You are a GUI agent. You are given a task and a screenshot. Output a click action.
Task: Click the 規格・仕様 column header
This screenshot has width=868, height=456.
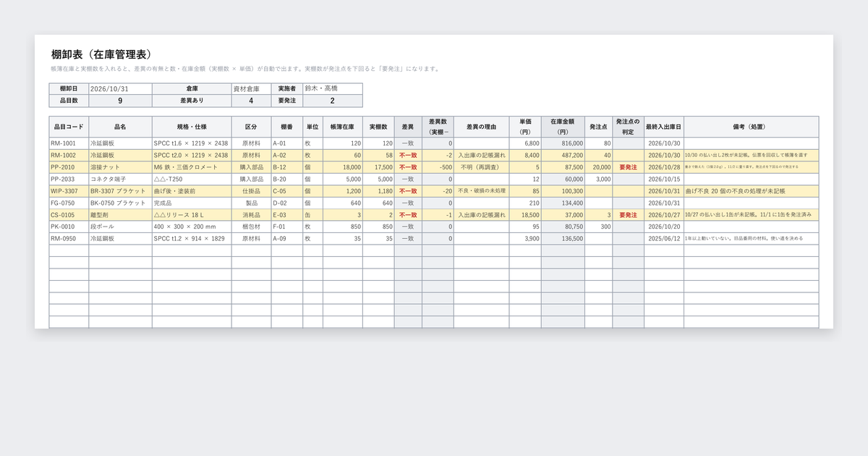(x=192, y=127)
